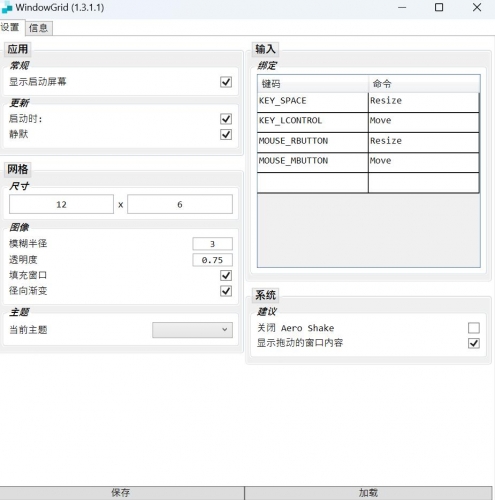This screenshot has height=500, width=495.
Task: Click the 命令 column header
Action: [x=424, y=84]
